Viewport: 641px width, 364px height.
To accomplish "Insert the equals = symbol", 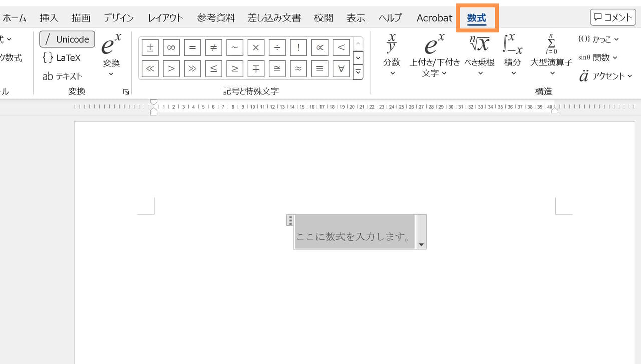I will click(192, 48).
